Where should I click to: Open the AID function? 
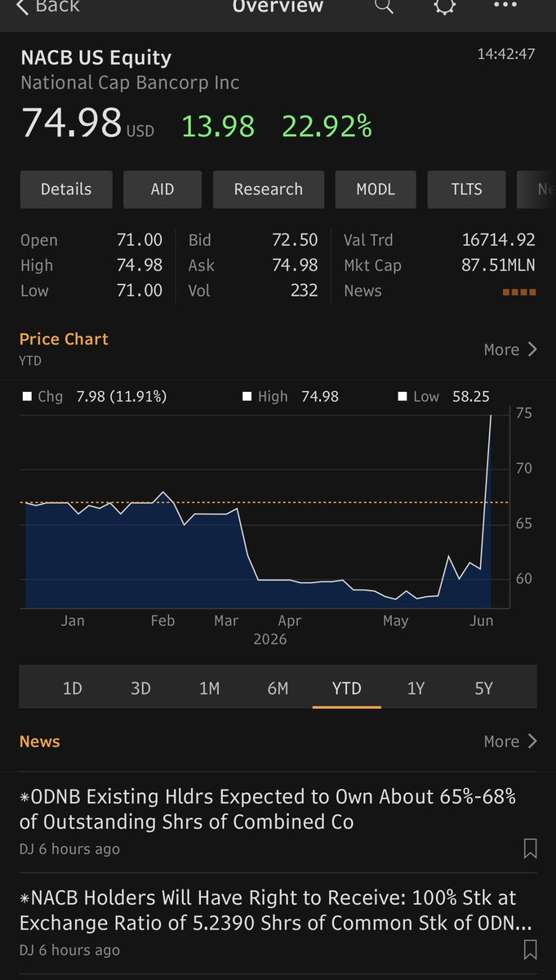point(162,189)
